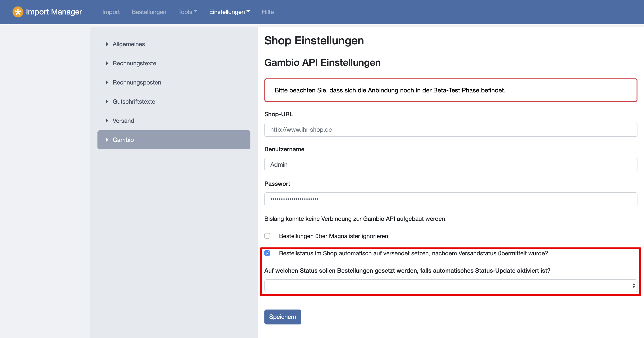This screenshot has width=644, height=338.
Task: Click the arrow icon beside Rechnungstexte
Action: click(x=107, y=63)
